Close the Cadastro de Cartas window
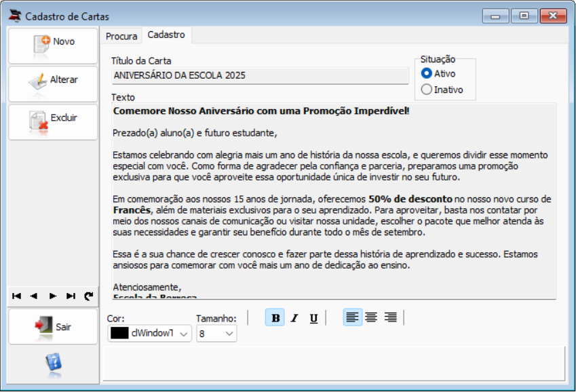576x392 pixels. point(553,16)
